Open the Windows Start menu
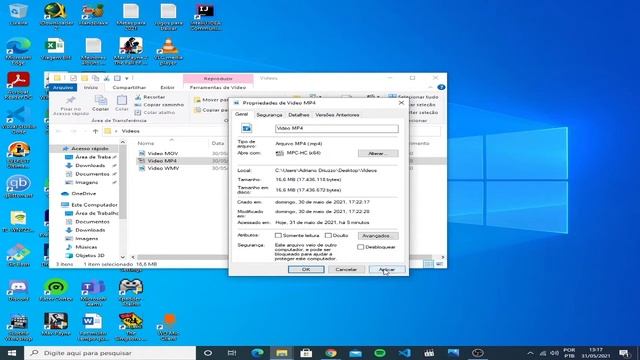This screenshot has width=640, height=360. point(12,353)
